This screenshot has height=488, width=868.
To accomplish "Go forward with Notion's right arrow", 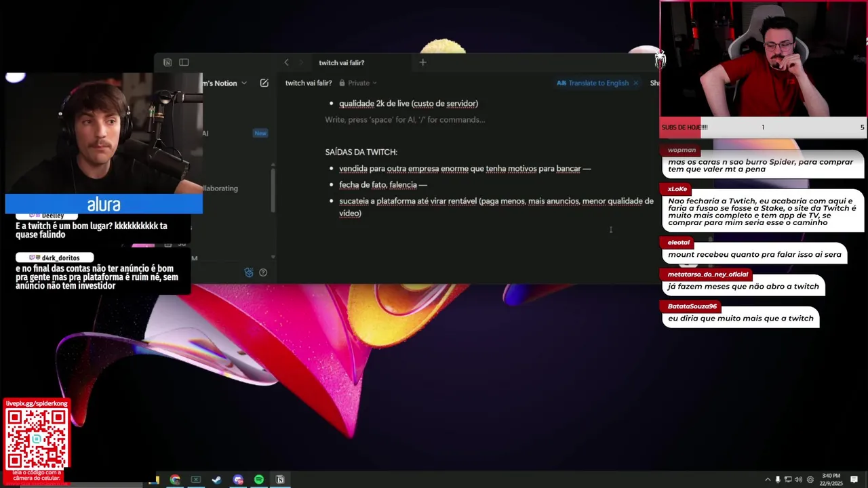I will click(x=302, y=62).
